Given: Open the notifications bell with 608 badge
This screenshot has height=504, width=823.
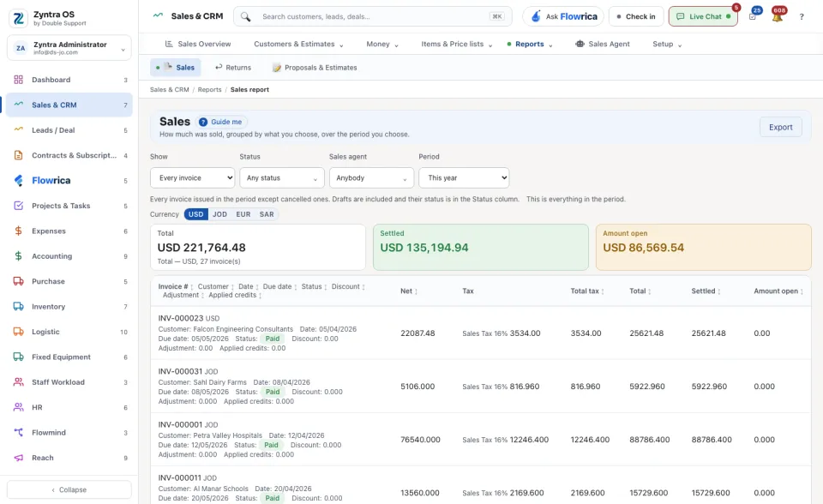Looking at the screenshot, I should (x=778, y=16).
